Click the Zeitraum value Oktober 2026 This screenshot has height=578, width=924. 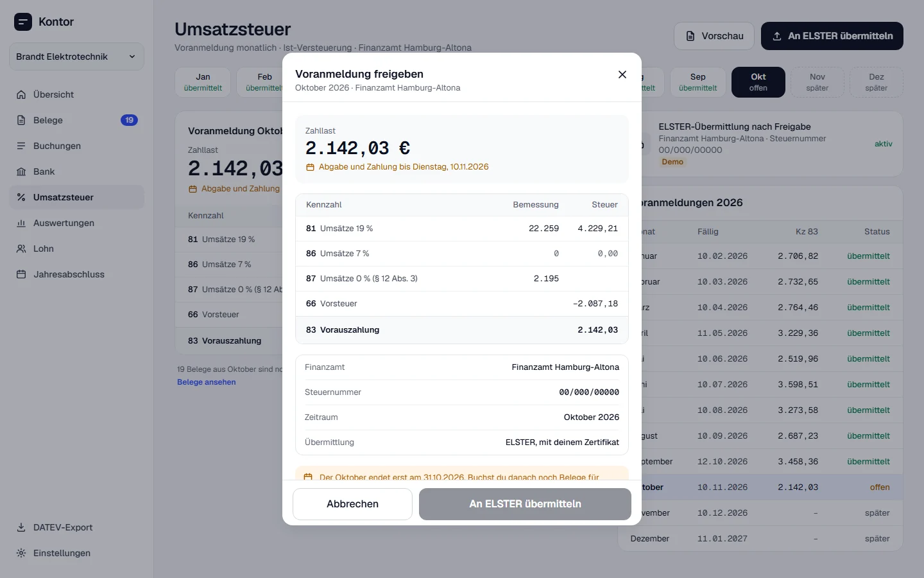pos(592,417)
